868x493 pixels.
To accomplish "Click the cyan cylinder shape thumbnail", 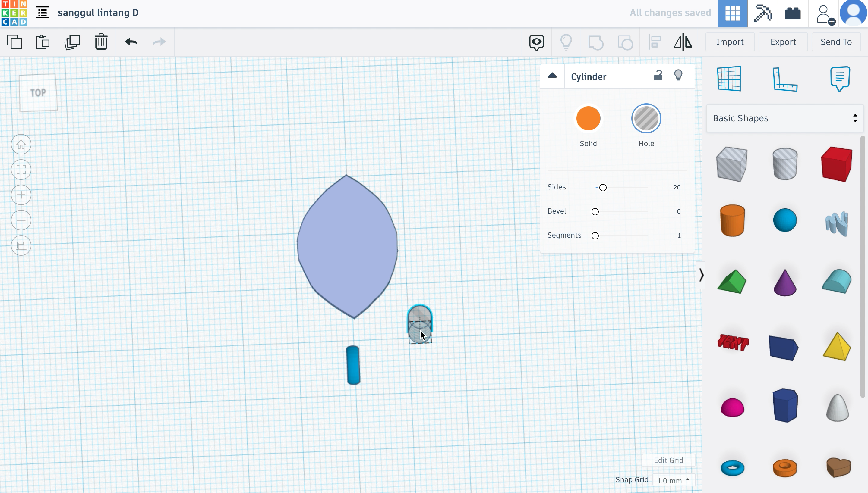I will pos(732,220).
